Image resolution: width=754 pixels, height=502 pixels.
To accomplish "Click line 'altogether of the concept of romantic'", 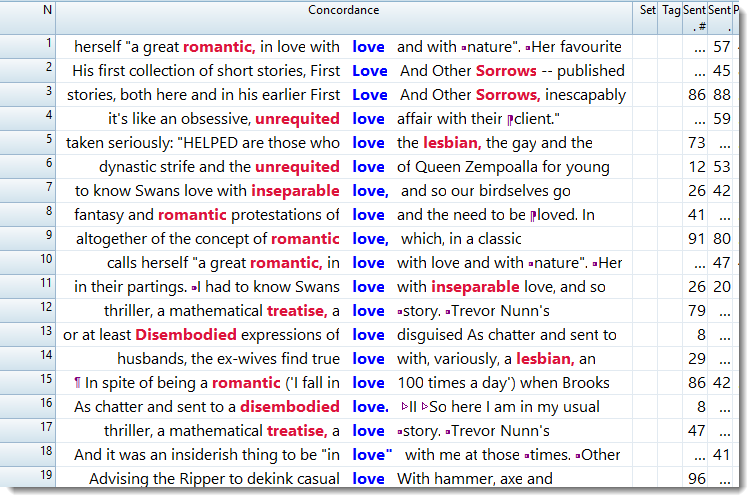I will (208, 239).
